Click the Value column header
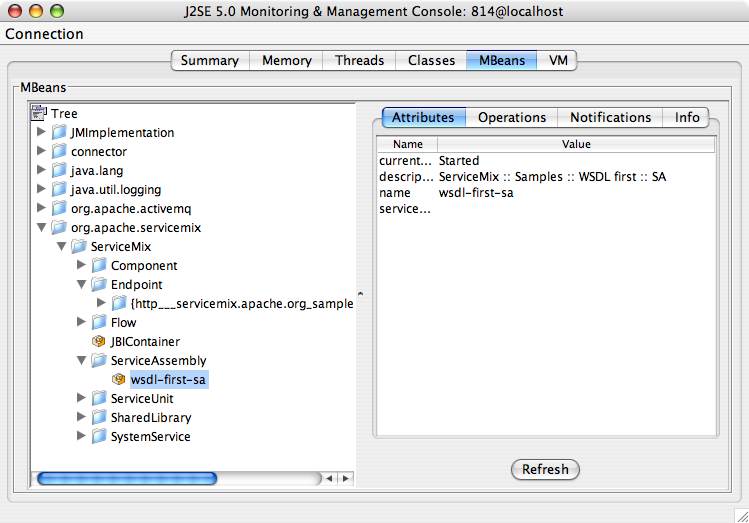 (576, 144)
